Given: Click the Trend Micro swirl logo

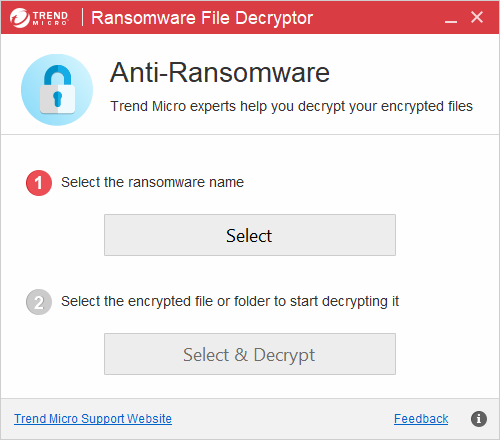Looking at the screenshot, I should point(20,18).
